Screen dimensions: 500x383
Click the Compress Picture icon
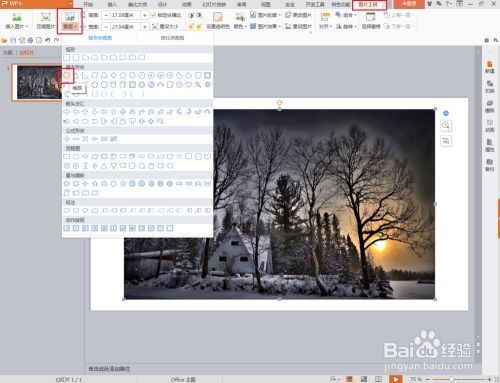[x=46, y=21]
